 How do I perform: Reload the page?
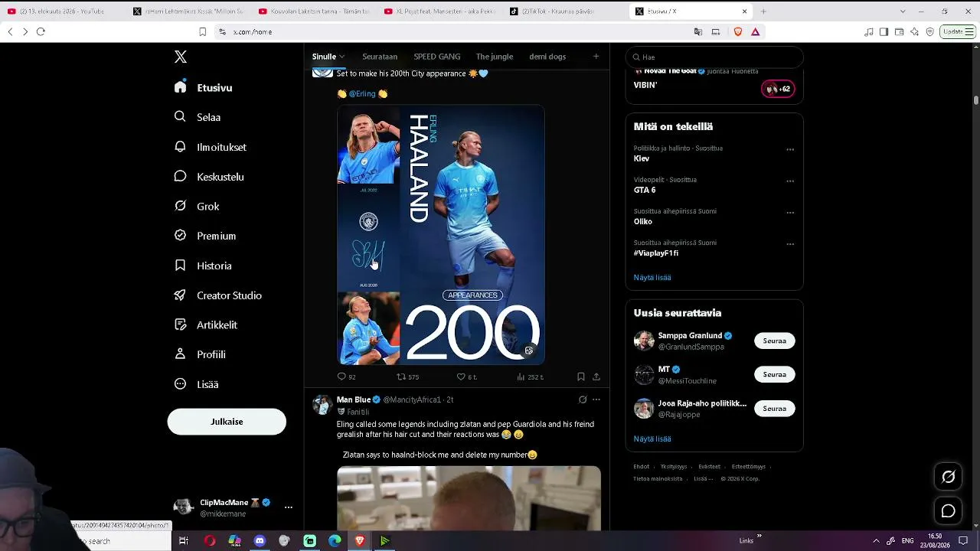tap(41, 31)
